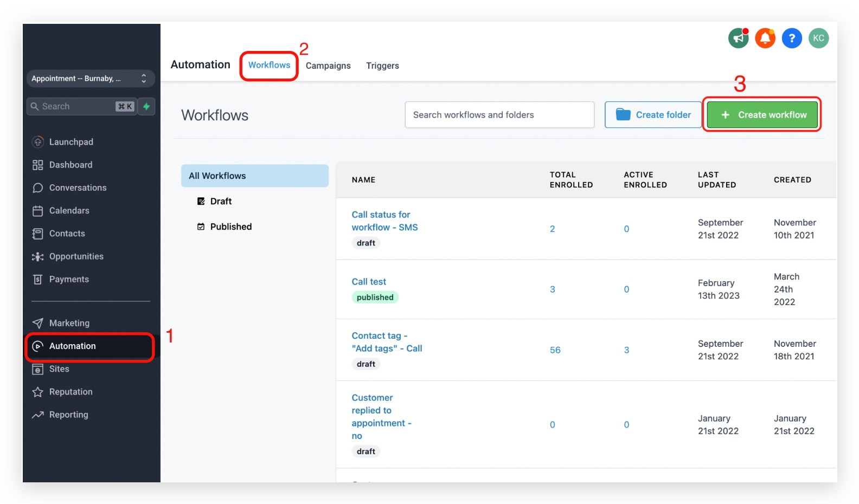This screenshot has width=859, height=504.
Task: Open Launchpad from the sidebar
Action: click(x=71, y=142)
